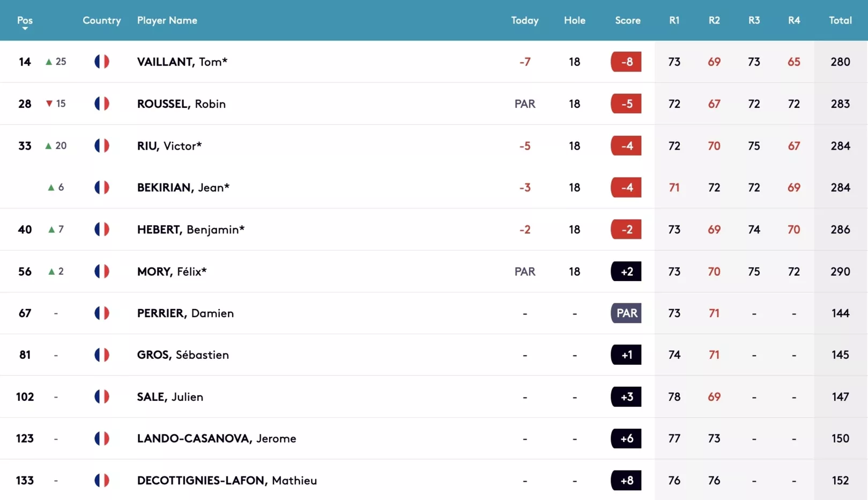Click the red -8 score badge
This screenshot has width=868, height=500.
tap(626, 62)
